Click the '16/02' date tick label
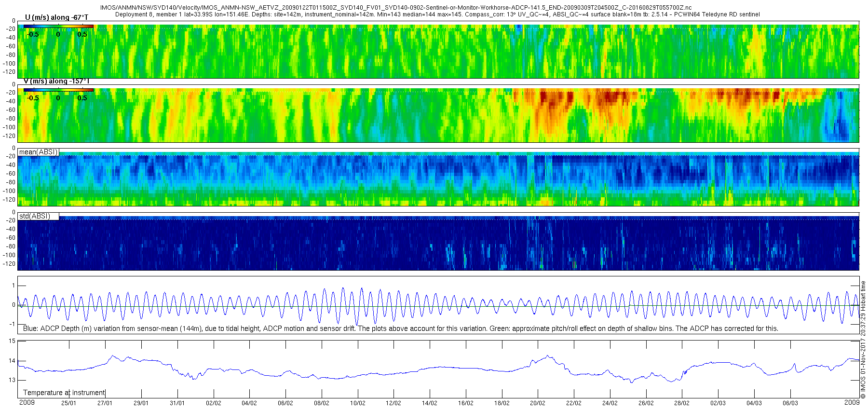868x410 pixels. 466,403
